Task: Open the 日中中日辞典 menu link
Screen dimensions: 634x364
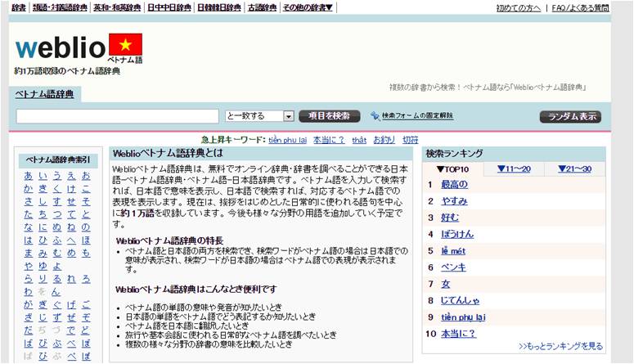Action: pyautogui.click(x=169, y=7)
